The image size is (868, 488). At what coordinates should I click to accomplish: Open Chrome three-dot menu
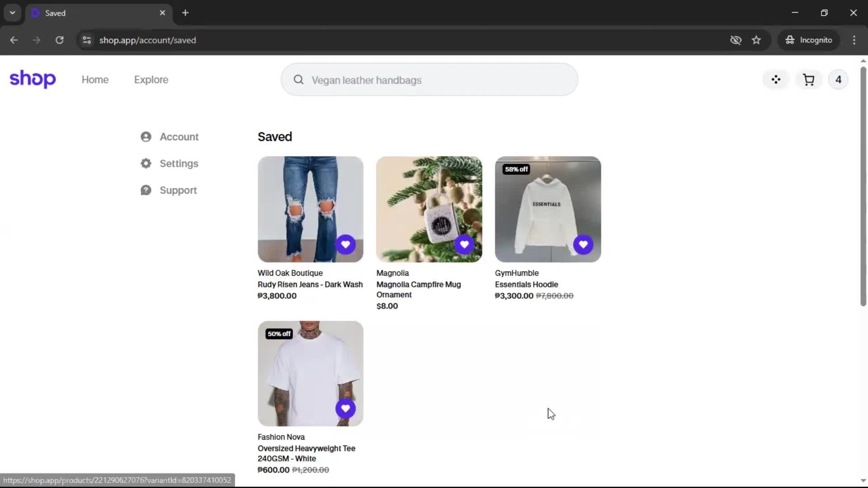click(x=854, y=40)
